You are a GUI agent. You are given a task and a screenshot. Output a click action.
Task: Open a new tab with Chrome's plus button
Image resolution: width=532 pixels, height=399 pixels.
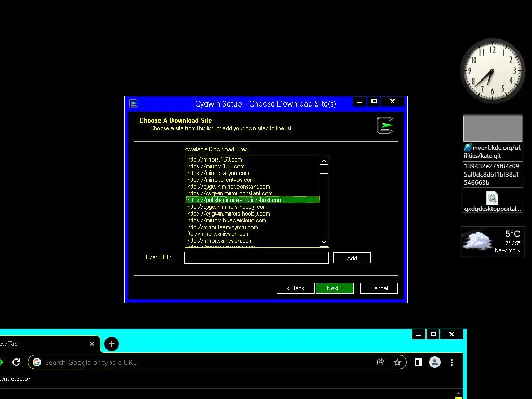(x=112, y=344)
